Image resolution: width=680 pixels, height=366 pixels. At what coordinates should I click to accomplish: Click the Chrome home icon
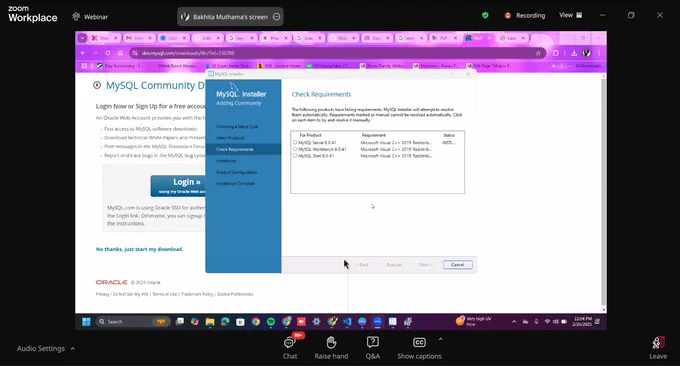120,53
